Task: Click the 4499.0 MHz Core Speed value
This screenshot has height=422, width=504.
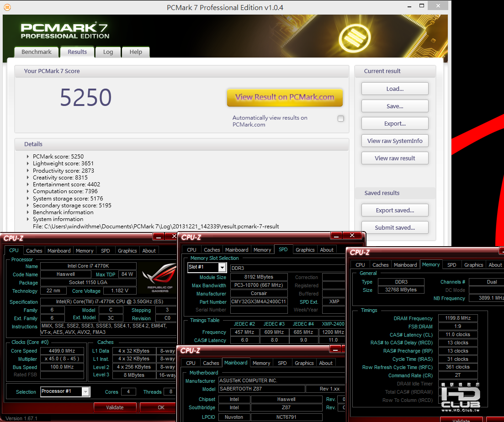Action: pos(62,351)
